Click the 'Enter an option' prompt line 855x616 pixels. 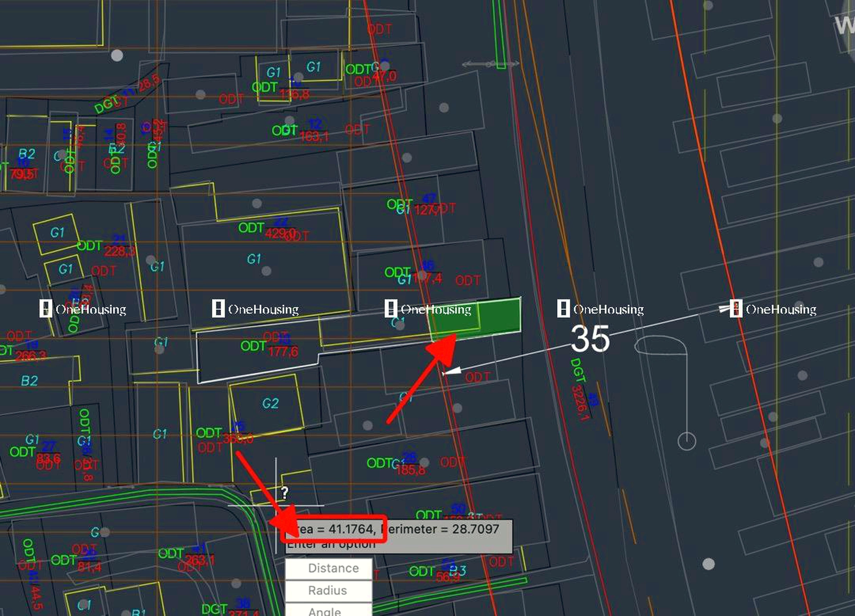[332, 545]
